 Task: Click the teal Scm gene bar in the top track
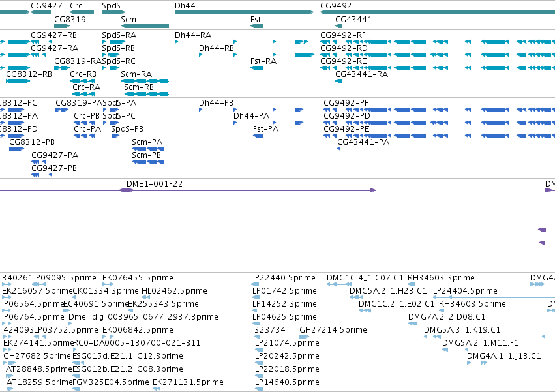coord(145,26)
